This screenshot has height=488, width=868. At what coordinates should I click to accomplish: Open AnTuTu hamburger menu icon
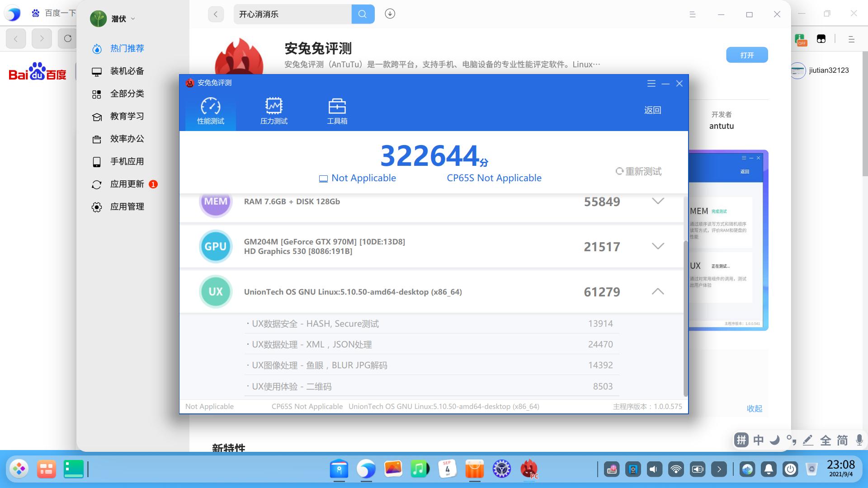651,84
